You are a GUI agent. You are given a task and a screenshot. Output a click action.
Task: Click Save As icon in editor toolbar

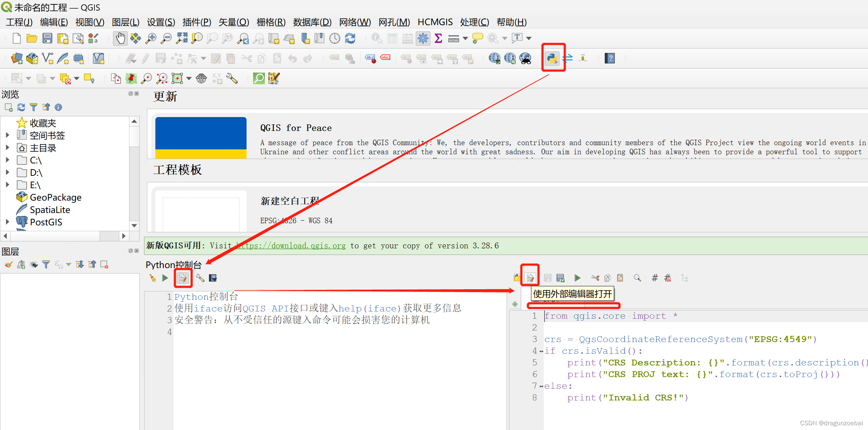coord(561,278)
